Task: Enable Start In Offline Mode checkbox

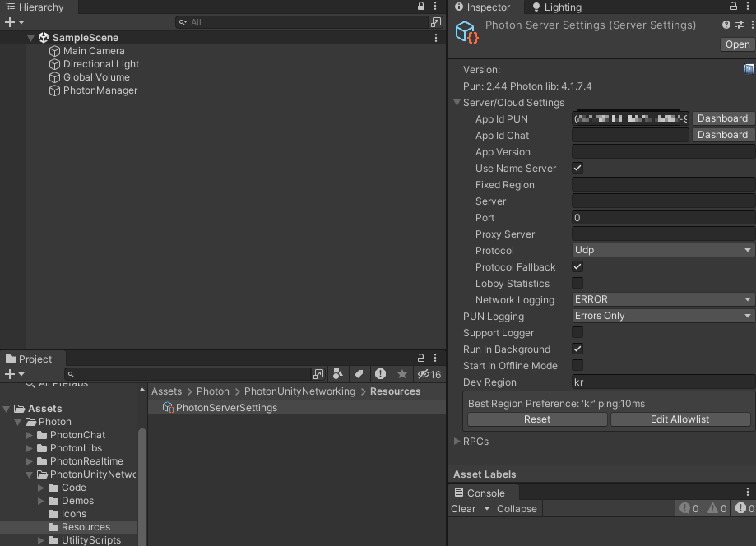Action: (x=577, y=365)
